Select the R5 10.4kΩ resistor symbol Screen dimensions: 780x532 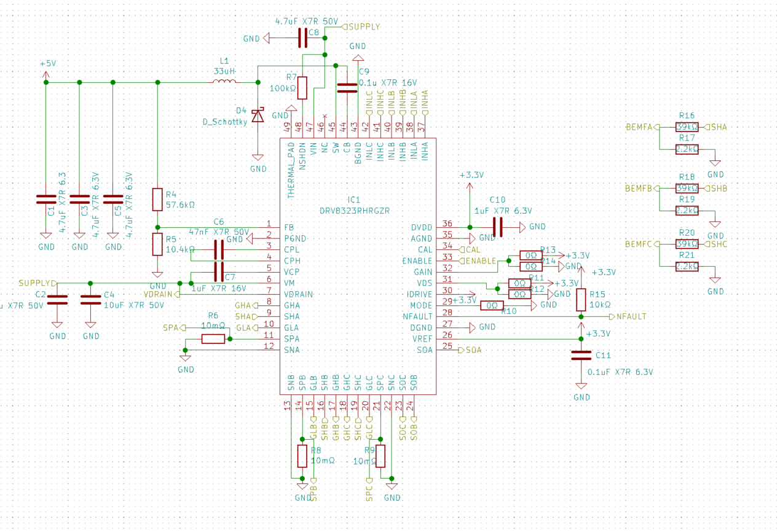point(157,244)
